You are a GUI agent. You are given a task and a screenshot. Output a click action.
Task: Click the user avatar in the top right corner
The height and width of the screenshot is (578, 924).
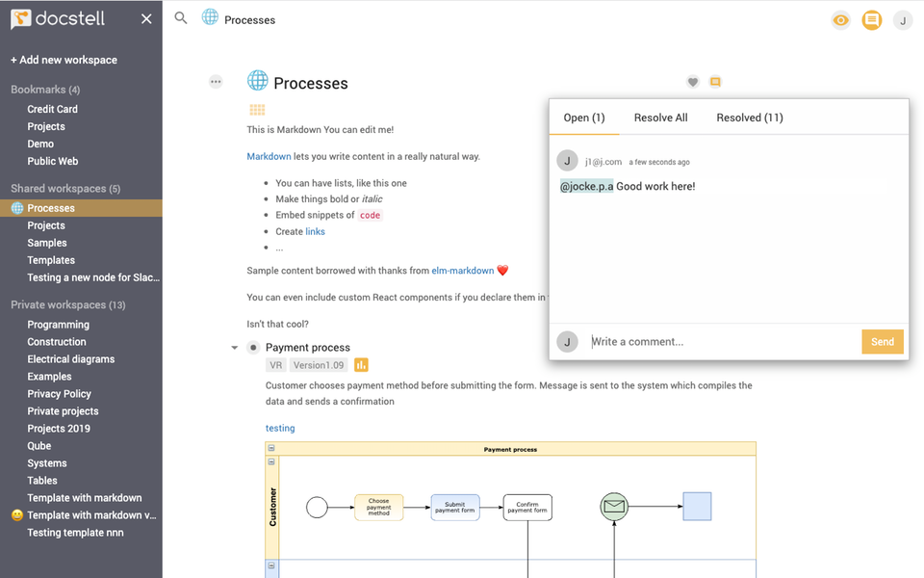tap(902, 19)
